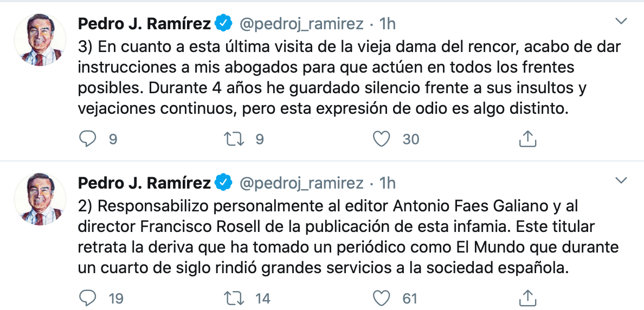Image resolution: width=644 pixels, height=310 pixels.
Task: Open more options chevron on first tweet
Action: tap(621, 22)
